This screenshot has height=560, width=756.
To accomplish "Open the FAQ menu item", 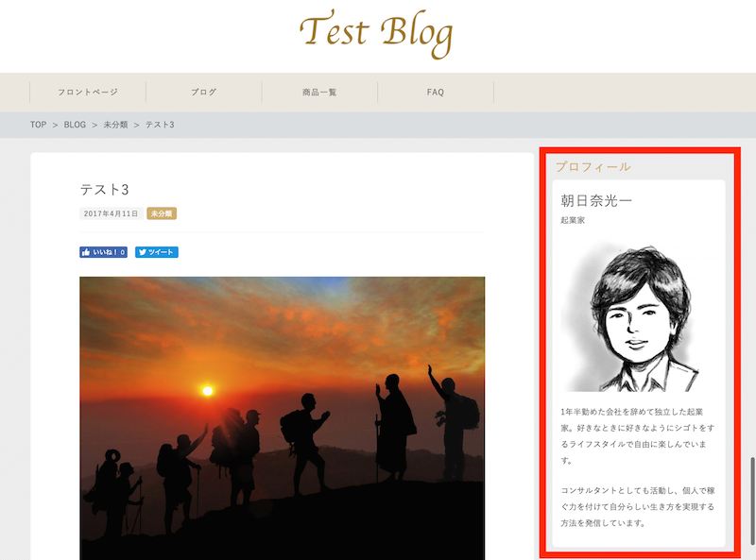I will coord(436,92).
